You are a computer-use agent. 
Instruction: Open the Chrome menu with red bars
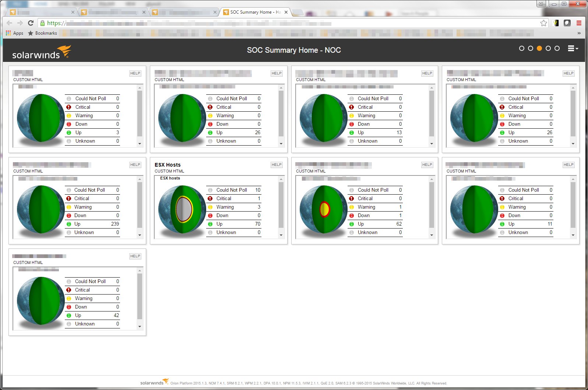click(579, 23)
